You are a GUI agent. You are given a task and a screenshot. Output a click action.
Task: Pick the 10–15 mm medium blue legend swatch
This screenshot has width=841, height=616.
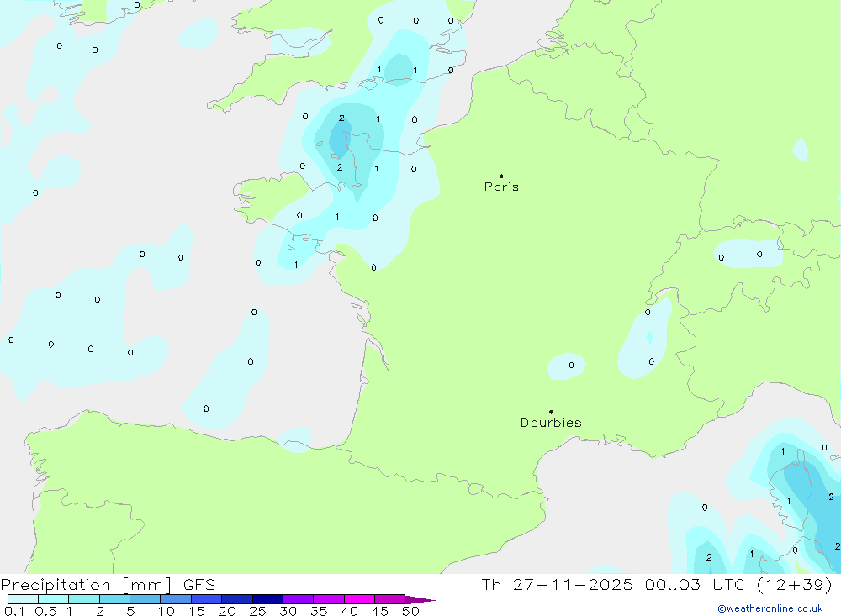point(176,599)
